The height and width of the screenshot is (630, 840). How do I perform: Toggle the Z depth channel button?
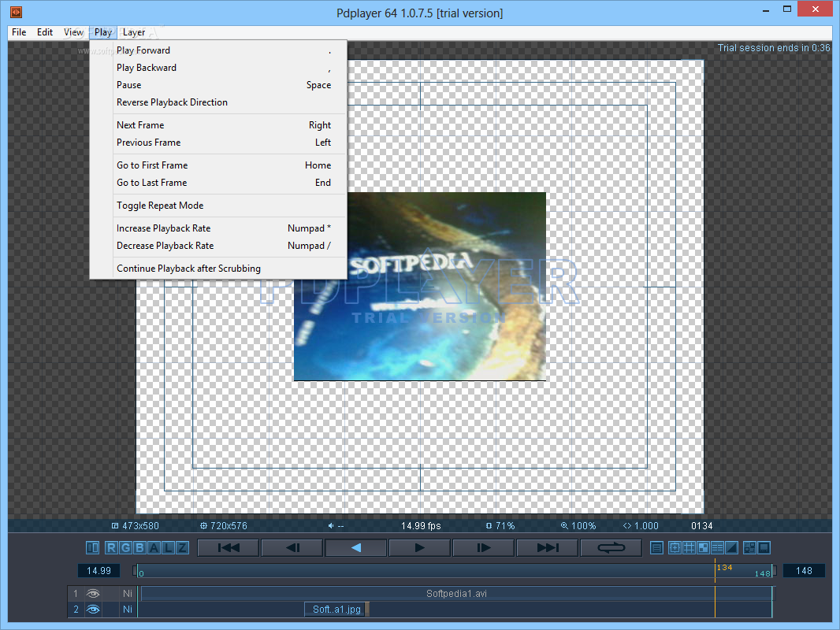(x=182, y=547)
